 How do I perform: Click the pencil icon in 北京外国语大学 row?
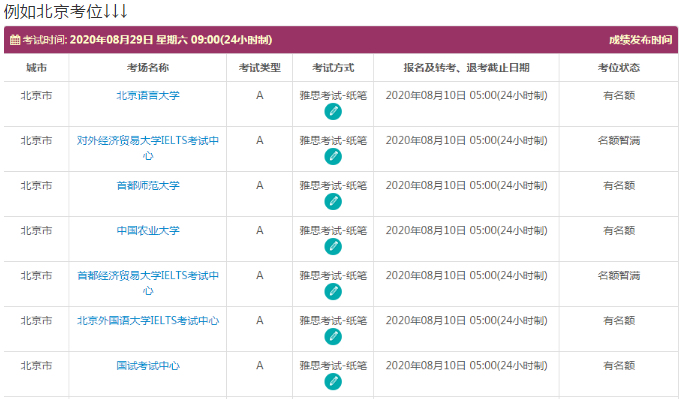pos(333,337)
